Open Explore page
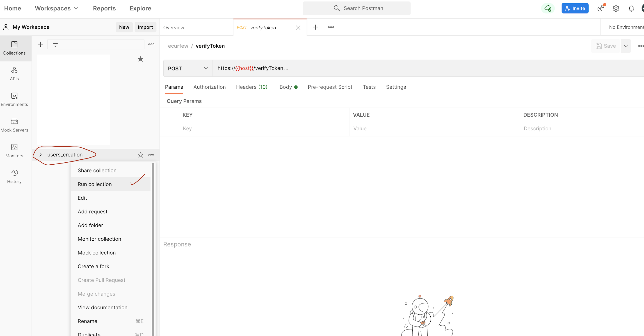Screen dimensions: 644x336 click(140, 8)
